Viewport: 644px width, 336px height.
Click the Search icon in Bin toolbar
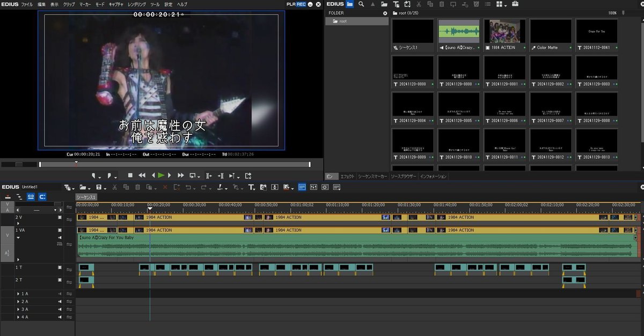click(x=362, y=4)
